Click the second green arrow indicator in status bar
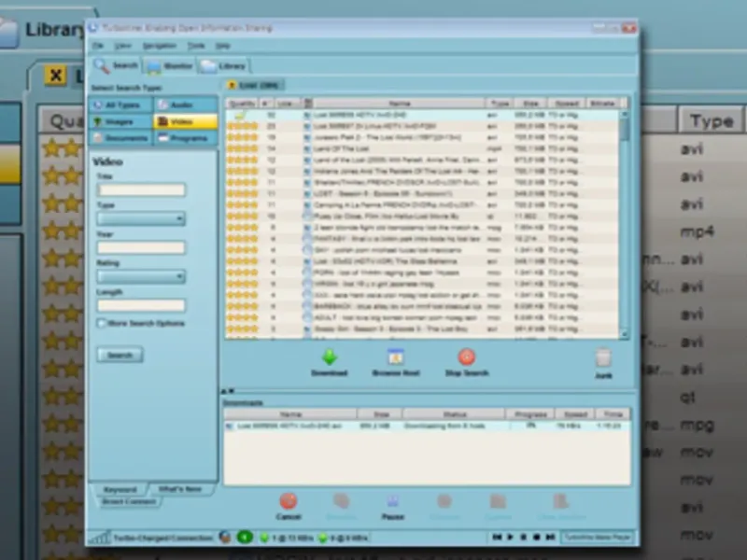 pos(323,539)
